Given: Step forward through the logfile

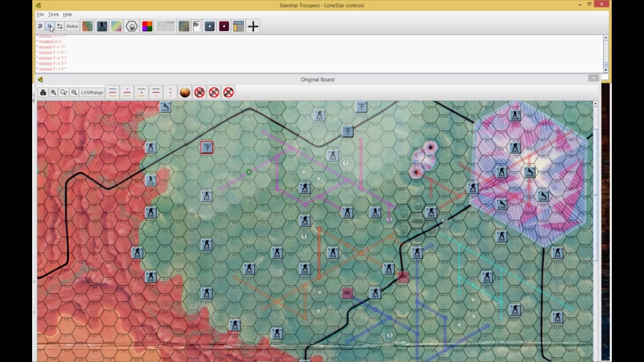Looking at the screenshot, I should (x=50, y=26).
